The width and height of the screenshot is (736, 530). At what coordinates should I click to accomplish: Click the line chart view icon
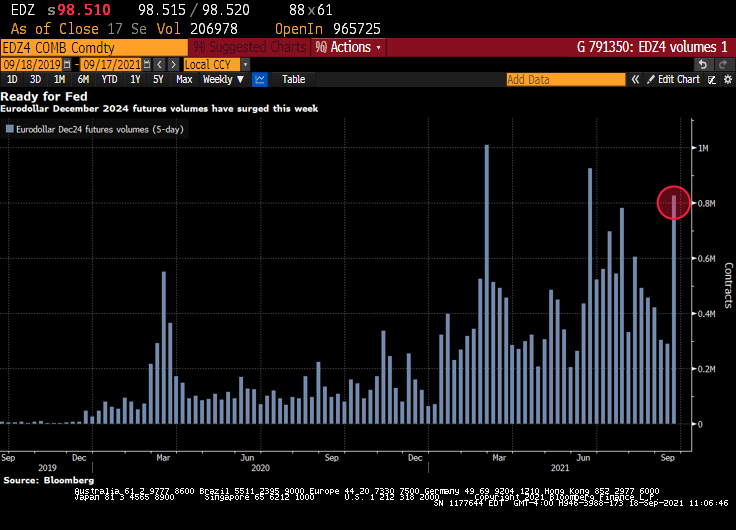coord(260,79)
